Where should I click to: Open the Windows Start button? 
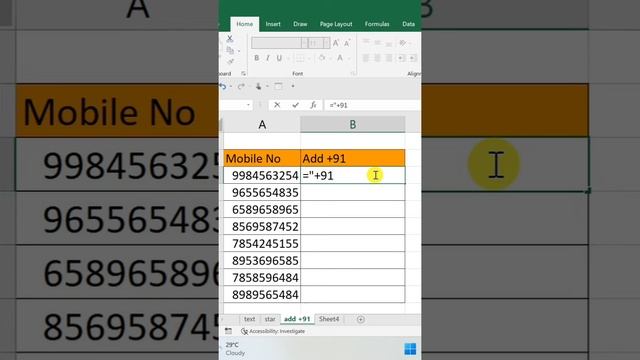click(410, 349)
